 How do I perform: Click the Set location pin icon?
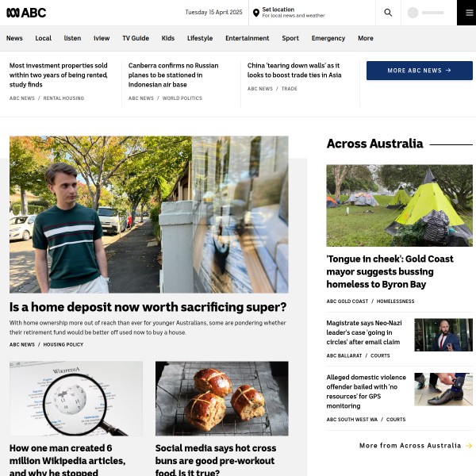click(x=256, y=13)
